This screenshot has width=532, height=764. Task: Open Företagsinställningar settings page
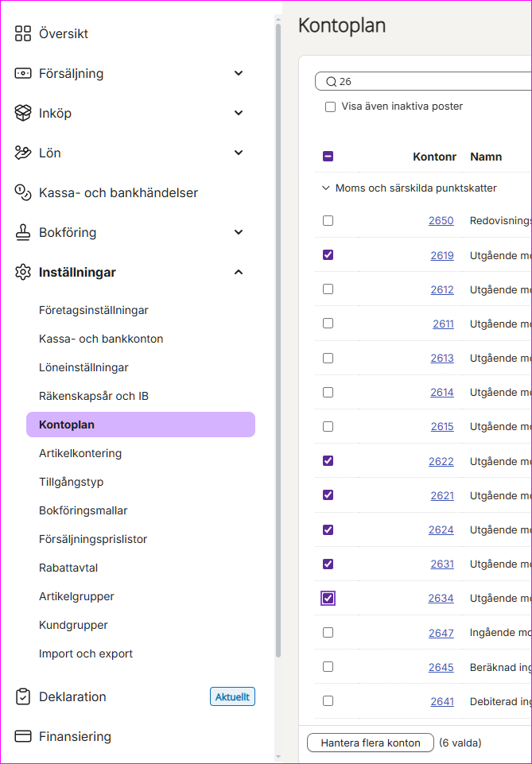coord(94,310)
